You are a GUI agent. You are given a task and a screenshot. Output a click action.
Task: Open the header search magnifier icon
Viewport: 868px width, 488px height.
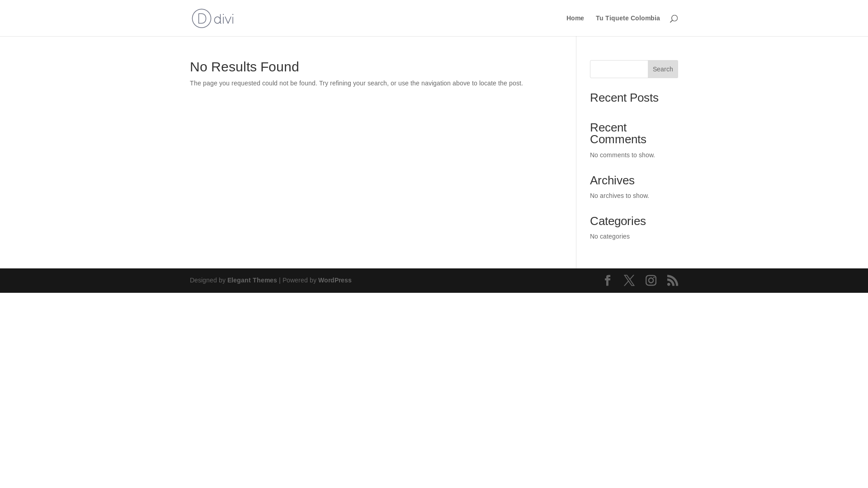click(674, 19)
